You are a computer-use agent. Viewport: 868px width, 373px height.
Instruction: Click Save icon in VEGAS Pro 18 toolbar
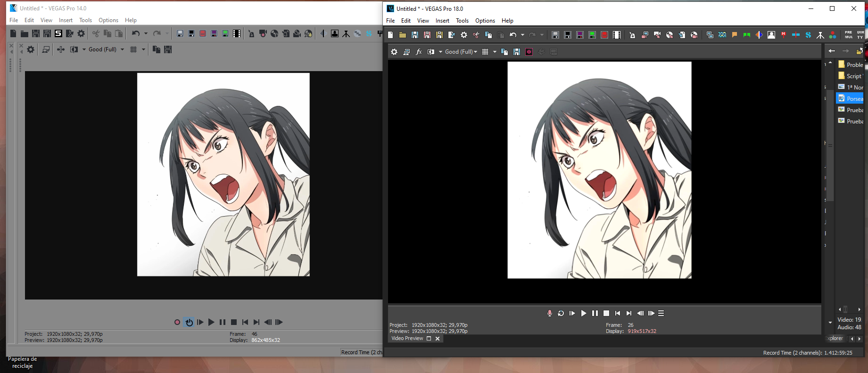pyautogui.click(x=415, y=35)
